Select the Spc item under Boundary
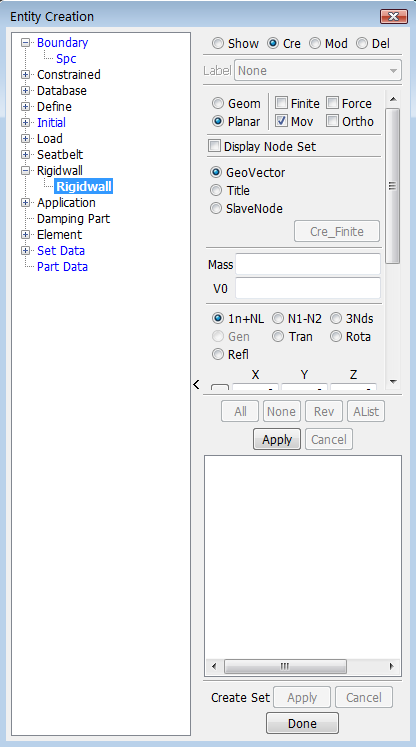The image size is (416, 747). [x=66, y=59]
